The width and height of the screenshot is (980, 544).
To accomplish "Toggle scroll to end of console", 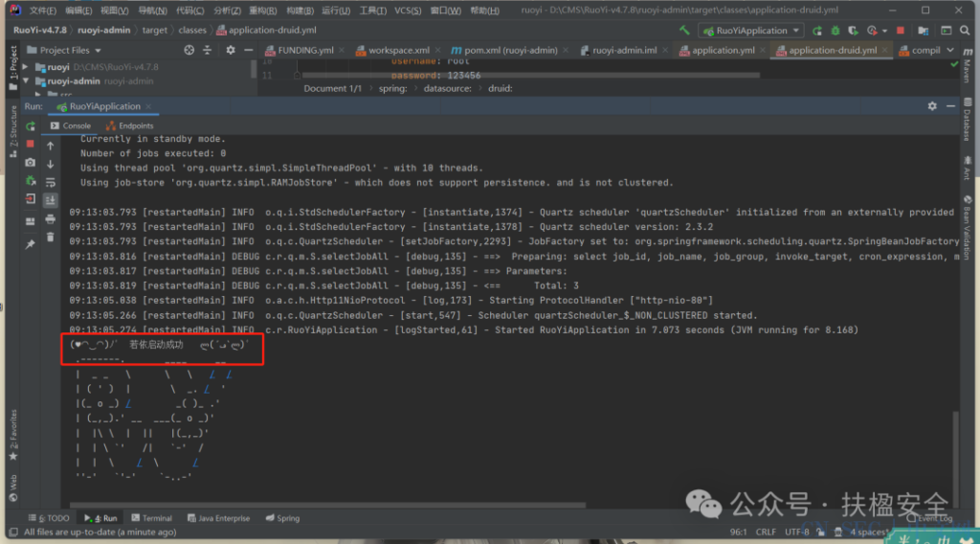I will pyautogui.click(x=50, y=201).
